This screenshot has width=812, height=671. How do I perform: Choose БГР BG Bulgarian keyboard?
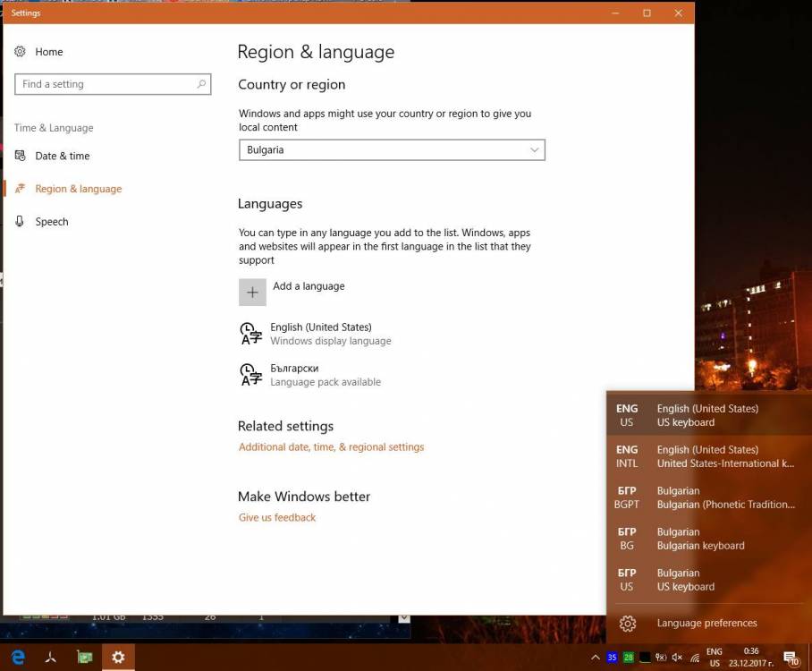pos(709,539)
